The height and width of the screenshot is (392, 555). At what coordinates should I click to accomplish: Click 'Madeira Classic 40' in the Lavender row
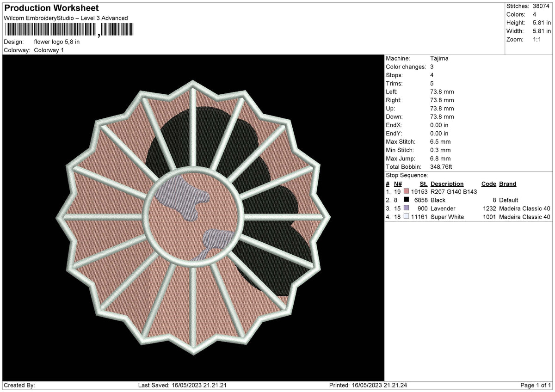tap(524, 208)
